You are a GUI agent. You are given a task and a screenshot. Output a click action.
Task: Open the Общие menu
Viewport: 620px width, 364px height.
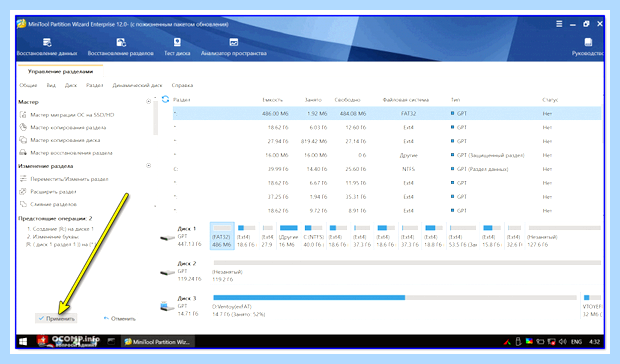pyautogui.click(x=28, y=85)
